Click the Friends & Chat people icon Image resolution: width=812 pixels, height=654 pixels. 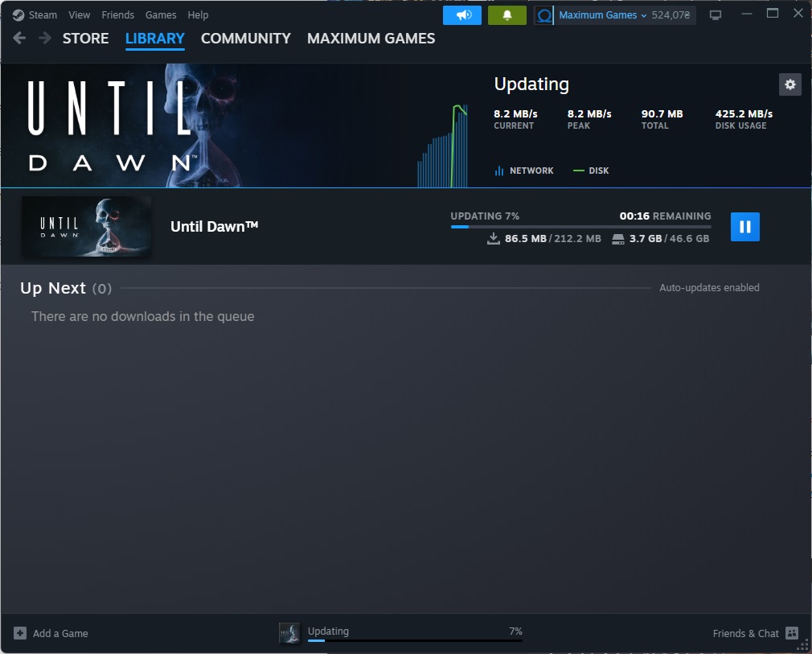(792, 633)
